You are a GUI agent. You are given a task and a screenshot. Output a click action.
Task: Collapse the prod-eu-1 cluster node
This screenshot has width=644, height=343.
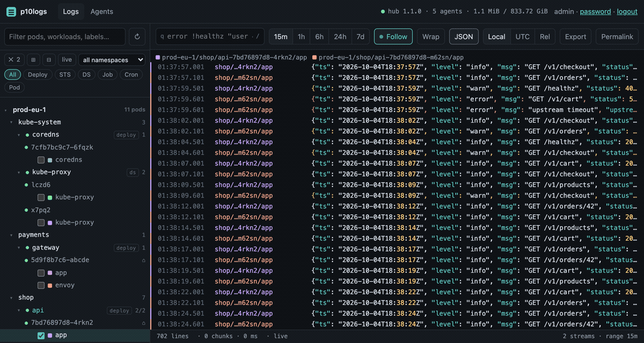(6, 110)
